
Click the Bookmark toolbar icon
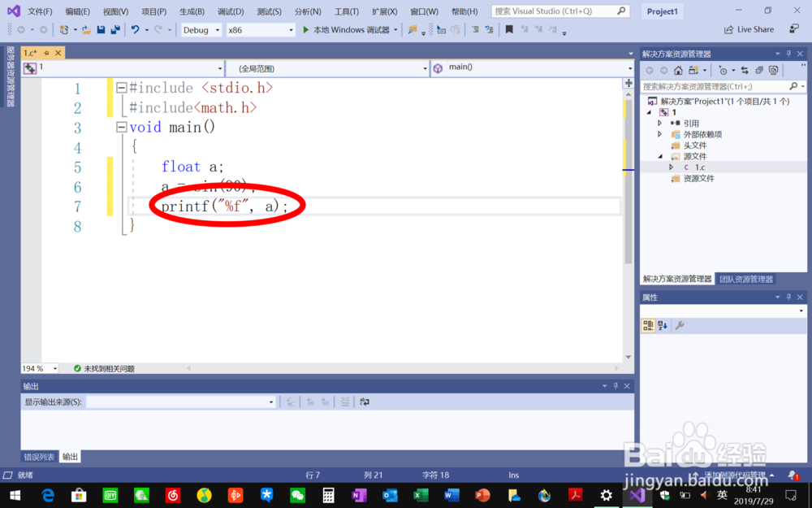(509, 30)
